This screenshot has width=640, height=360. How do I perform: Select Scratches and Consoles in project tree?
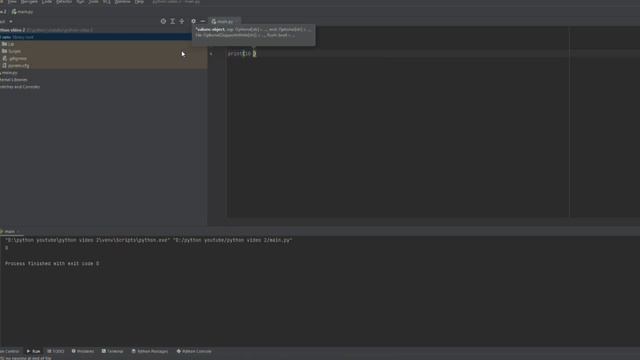[x=20, y=87]
